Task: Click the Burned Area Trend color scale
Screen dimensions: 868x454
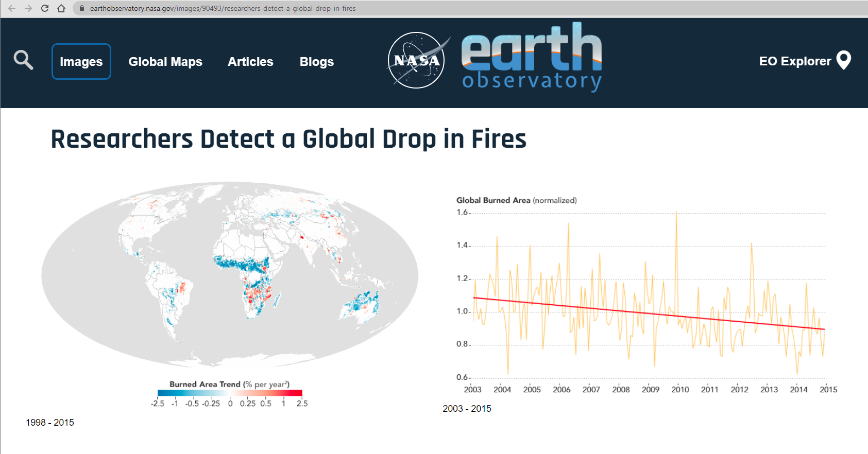Action: pyautogui.click(x=230, y=393)
